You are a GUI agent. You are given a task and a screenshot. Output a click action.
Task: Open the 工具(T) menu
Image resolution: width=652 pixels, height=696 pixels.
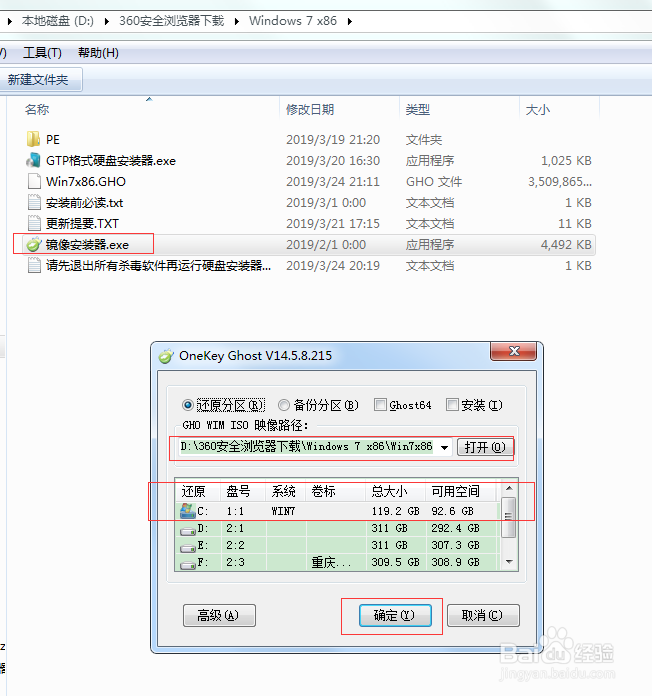[x=42, y=53]
